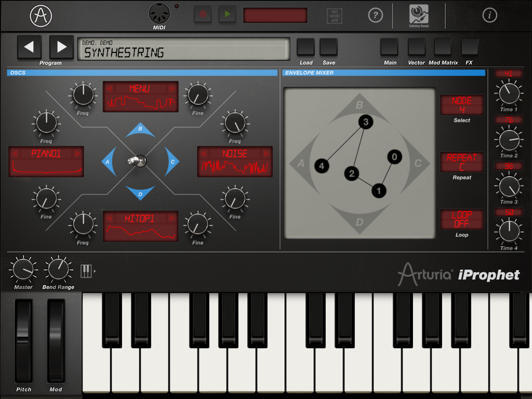The width and height of the screenshot is (532, 399).
Task: Click oscillator D Freq knob
Action: 83,224
